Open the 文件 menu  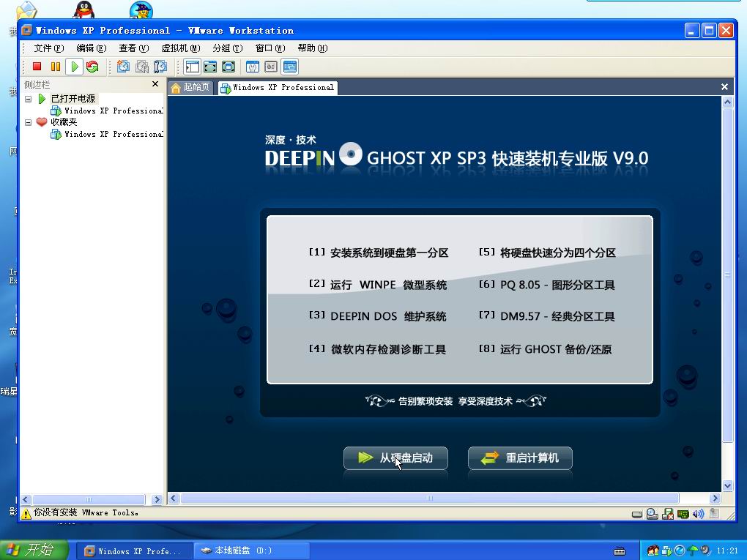48,48
